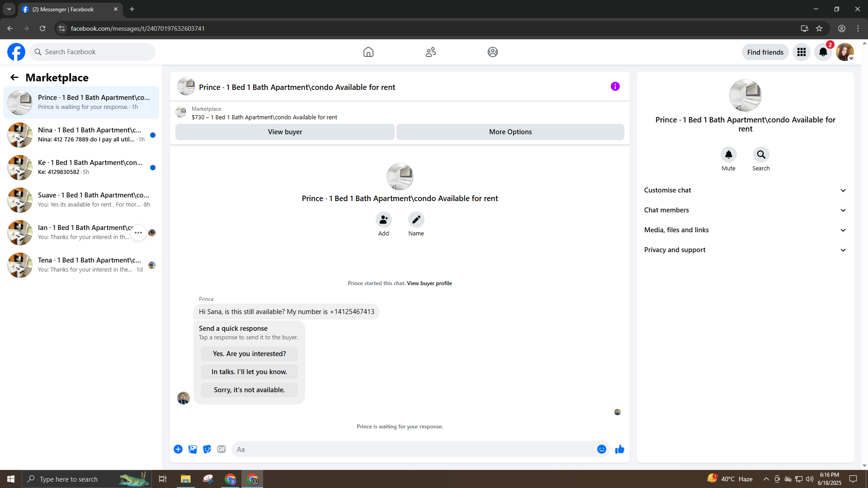This screenshot has height=488, width=868.
Task: Open Ke conversation in the list
Action: (81, 168)
